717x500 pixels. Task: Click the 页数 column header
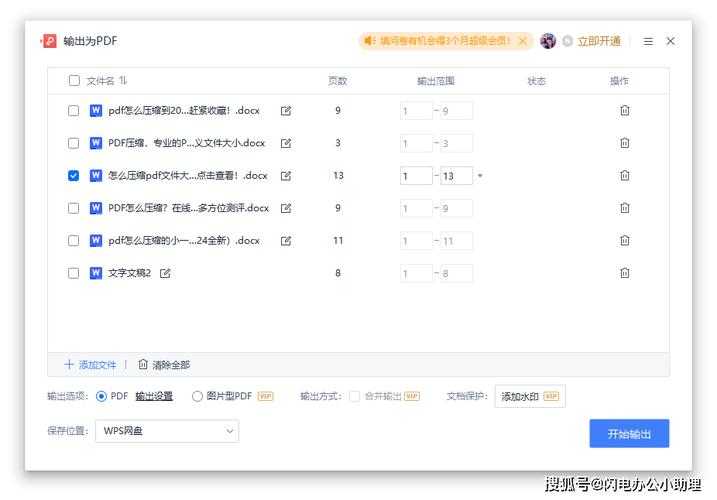point(337,81)
